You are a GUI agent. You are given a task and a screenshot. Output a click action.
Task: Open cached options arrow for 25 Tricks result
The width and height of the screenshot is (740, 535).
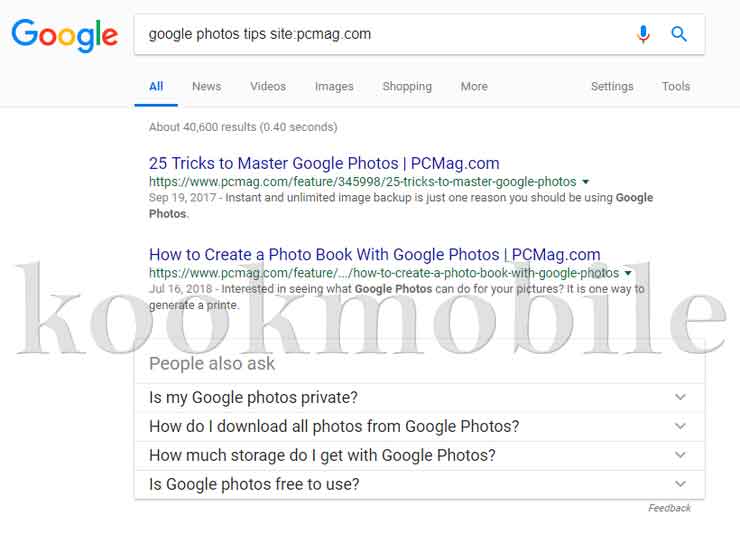click(586, 182)
